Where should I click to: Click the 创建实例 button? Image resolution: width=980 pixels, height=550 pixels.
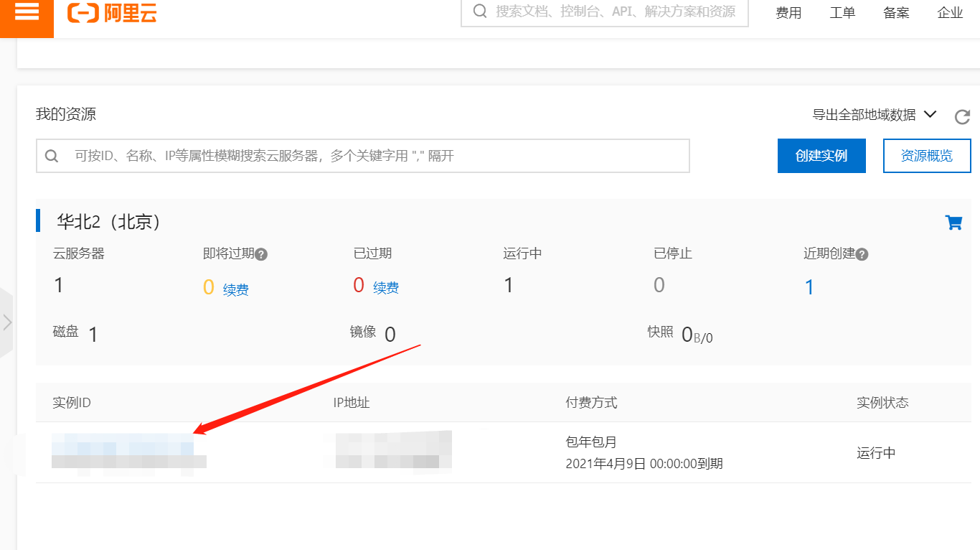[821, 156]
